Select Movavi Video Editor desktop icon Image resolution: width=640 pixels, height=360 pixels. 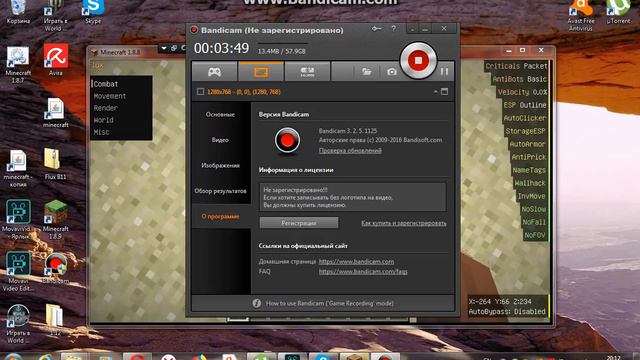pos(18,271)
